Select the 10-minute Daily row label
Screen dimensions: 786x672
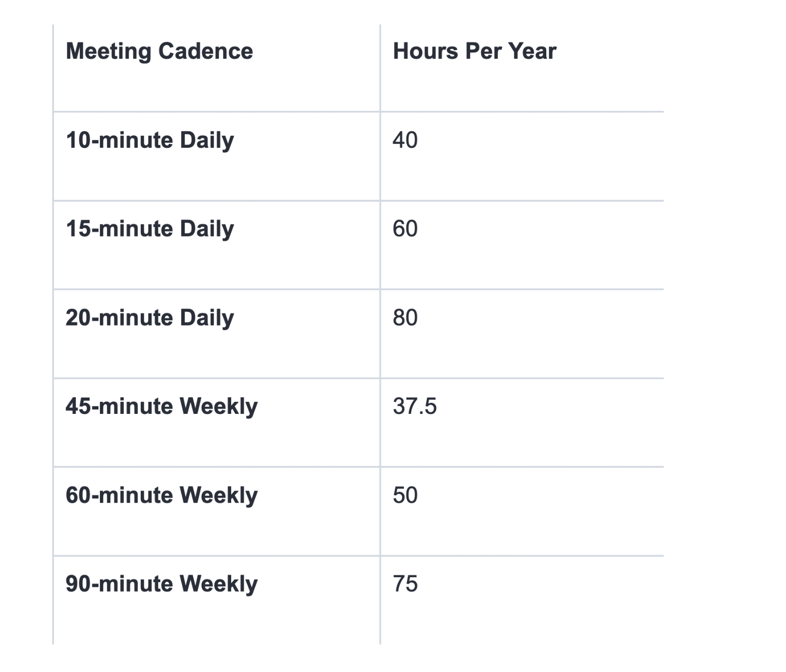point(150,140)
